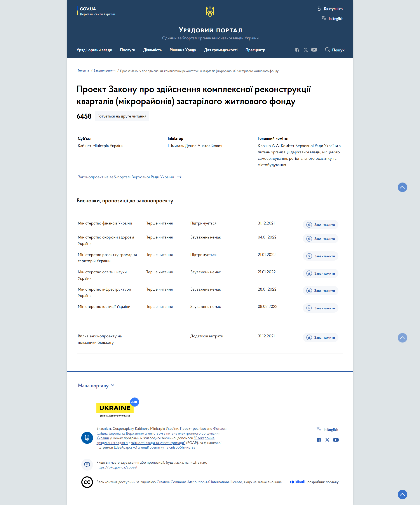Click the Пошук search label
Viewport: 420px width, 505px height.
pyautogui.click(x=338, y=50)
